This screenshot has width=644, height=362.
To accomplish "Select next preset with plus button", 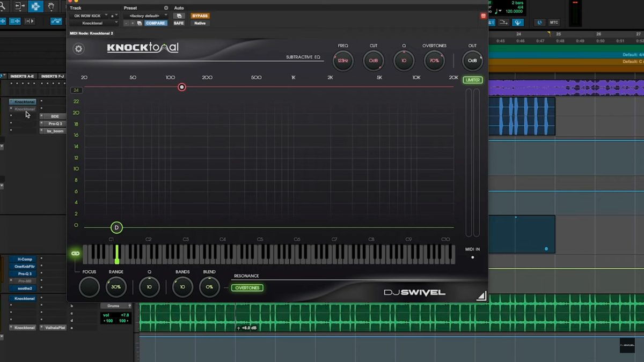I will pos(133,23).
